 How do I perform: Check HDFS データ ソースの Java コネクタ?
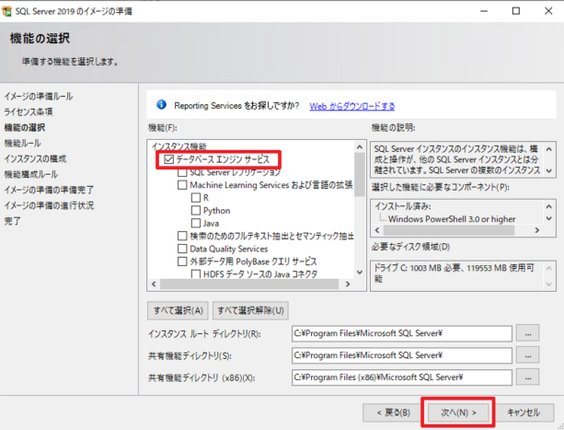click(196, 274)
